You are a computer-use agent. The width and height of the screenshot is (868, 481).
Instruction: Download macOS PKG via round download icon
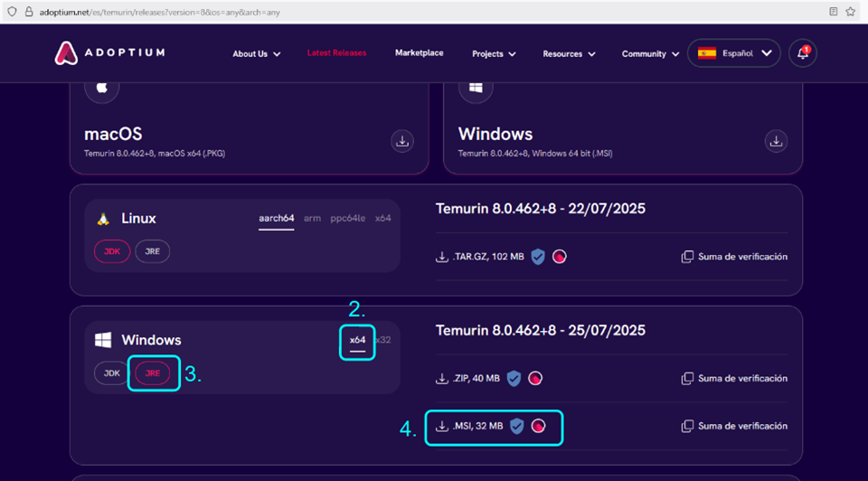point(402,141)
